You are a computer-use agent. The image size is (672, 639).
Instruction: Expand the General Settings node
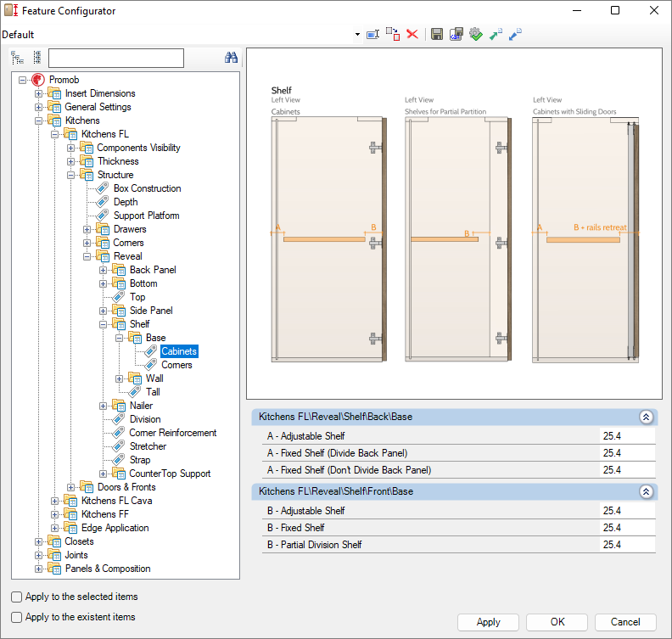[x=38, y=107]
